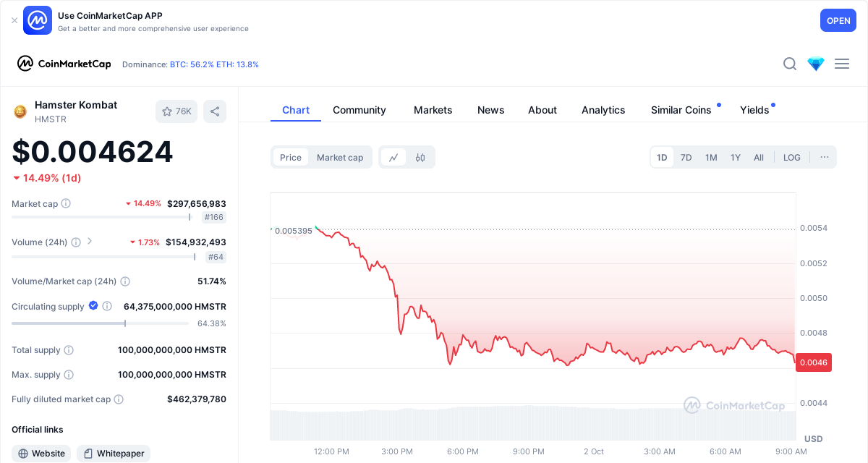Click BTC dominance 56.2% link
Image resolution: width=868 pixels, height=463 pixels.
[x=192, y=64]
